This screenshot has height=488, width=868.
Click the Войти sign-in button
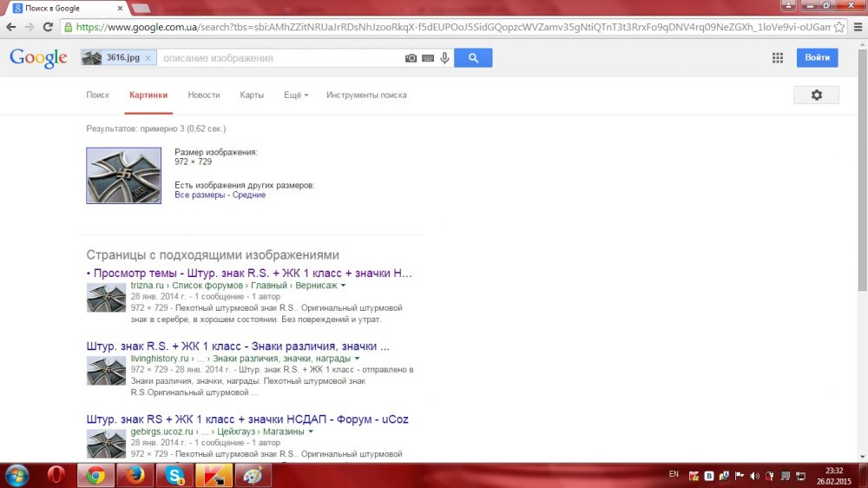pos(817,57)
